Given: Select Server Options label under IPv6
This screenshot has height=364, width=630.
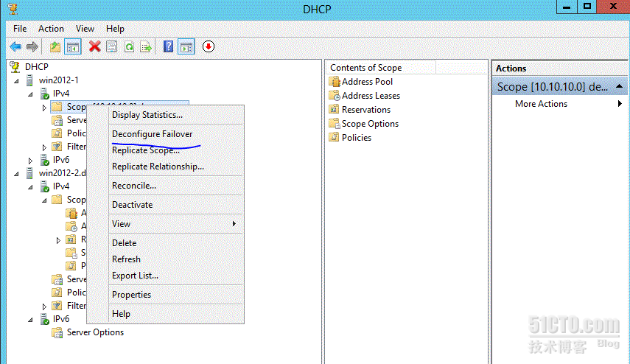Looking at the screenshot, I should (95, 332).
